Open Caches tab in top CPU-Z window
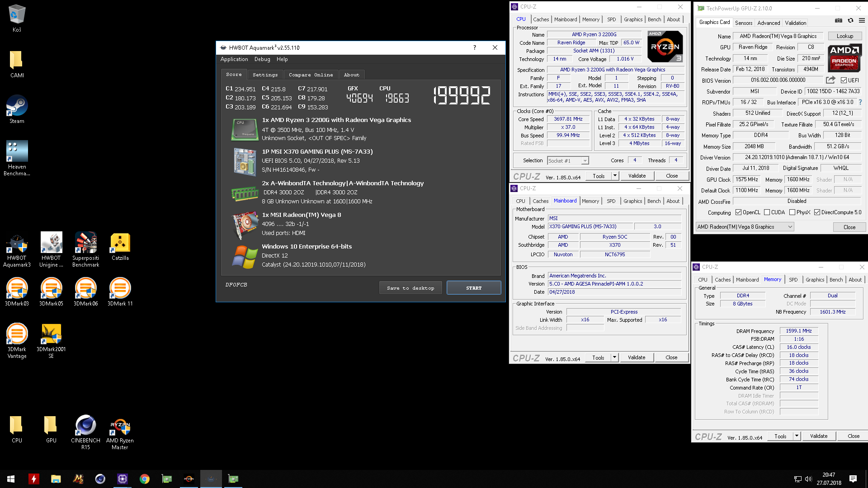This screenshot has width=868, height=488. tap(541, 19)
